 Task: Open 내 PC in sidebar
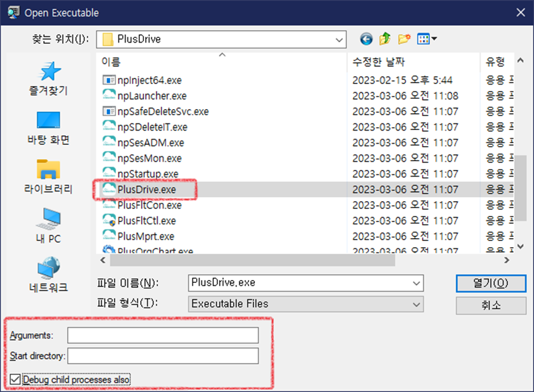coord(48,226)
